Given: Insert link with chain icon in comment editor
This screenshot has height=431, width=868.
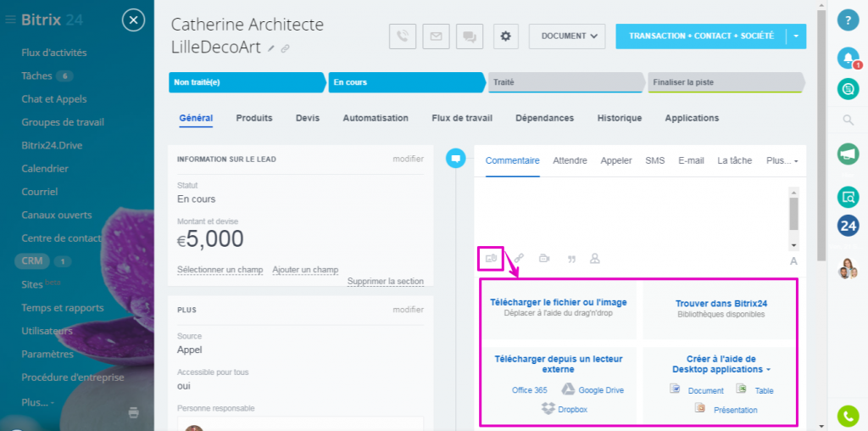Looking at the screenshot, I should click(x=519, y=258).
